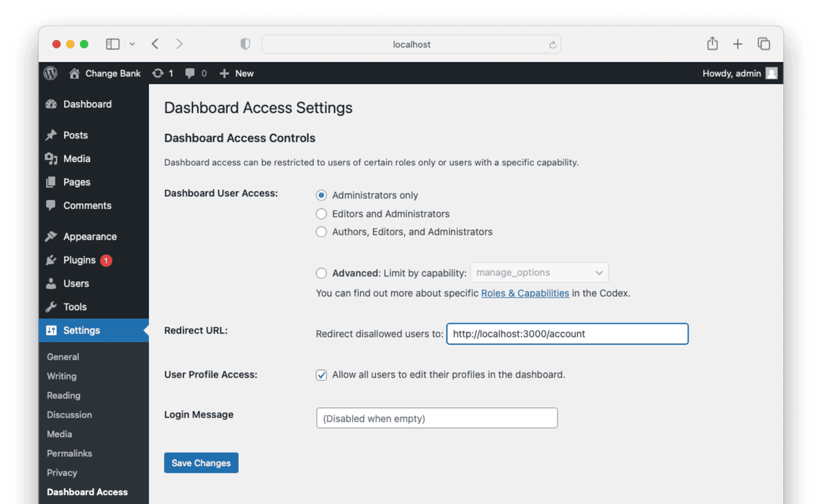Open the Roles & Capabilities link
Screen dimensions: 822x504
tap(525, 293)
